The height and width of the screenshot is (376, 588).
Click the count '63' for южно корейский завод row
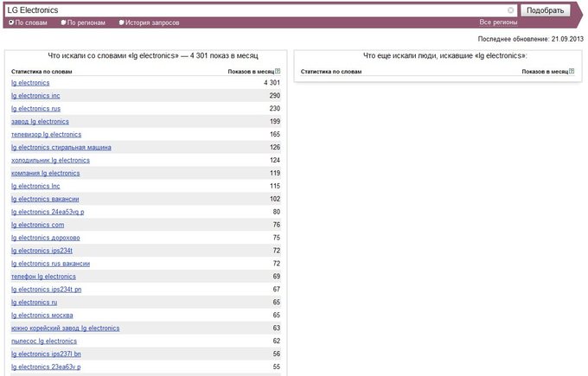(x=277, y=328)
